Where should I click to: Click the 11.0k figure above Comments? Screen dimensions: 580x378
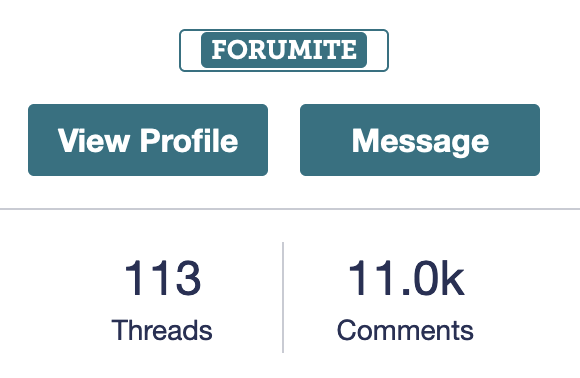click(406, 277)
